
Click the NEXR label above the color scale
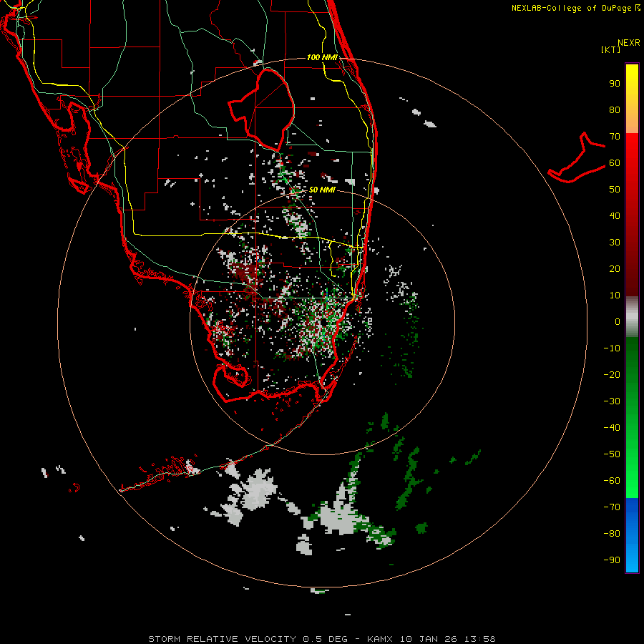(x=629, y=43)
